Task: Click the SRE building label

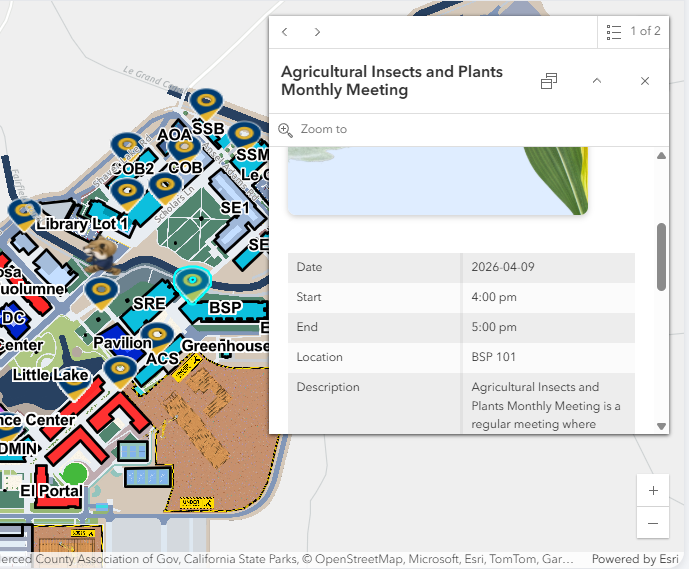Action: [x=149, y=303]
